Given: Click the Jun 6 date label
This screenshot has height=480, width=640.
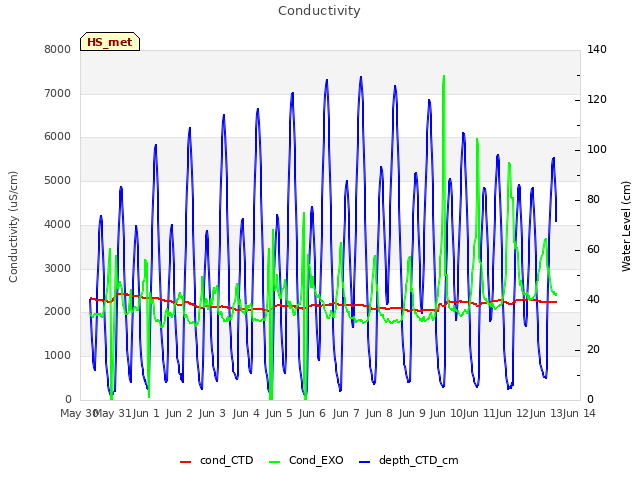Looking at the screenshot, I should [312, 413].
